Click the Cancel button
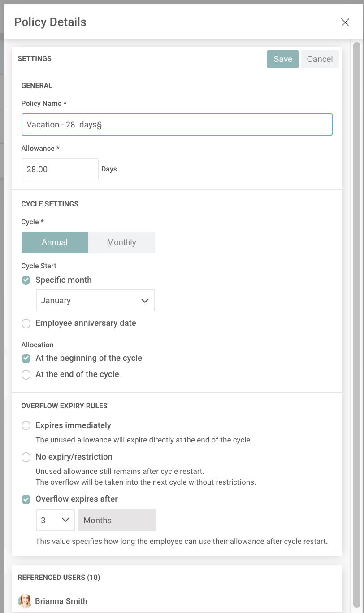 320,59
